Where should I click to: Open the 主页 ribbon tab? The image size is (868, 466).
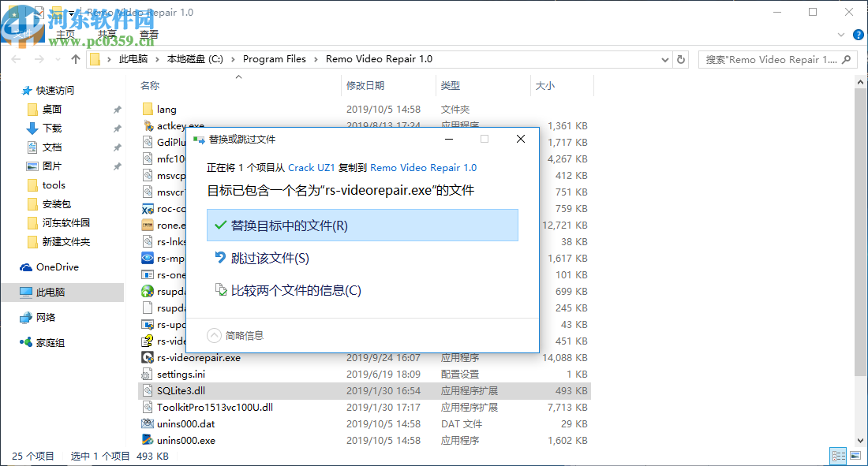click(x=66, y=34)
